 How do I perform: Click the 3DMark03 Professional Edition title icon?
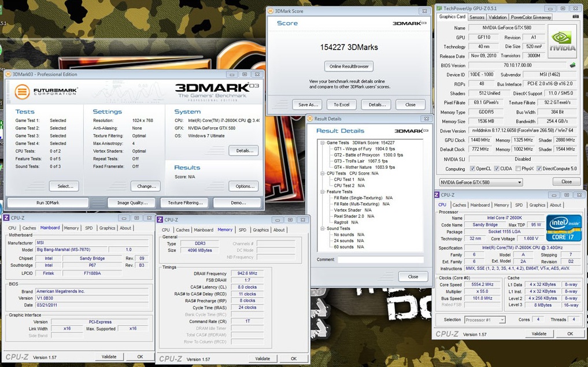[9, 74]
